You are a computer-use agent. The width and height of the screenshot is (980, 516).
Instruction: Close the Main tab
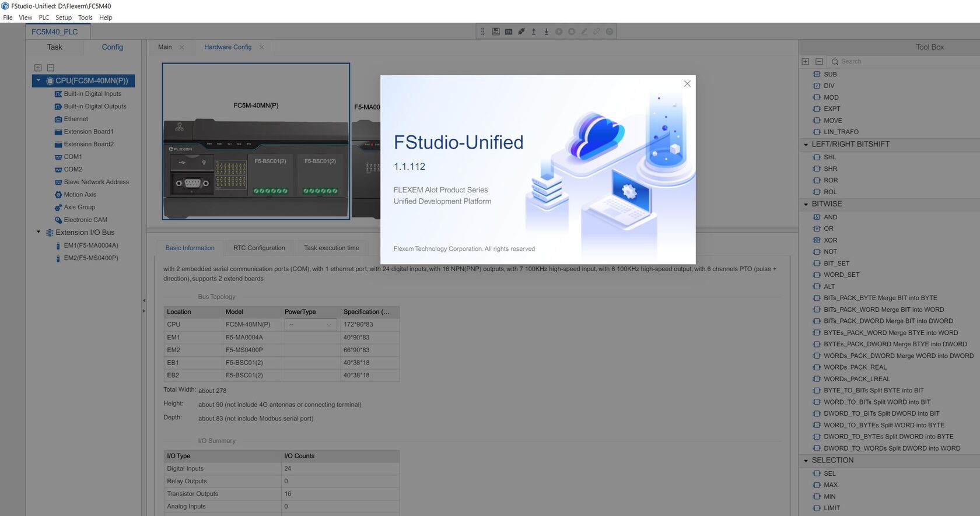pos(182,47)
